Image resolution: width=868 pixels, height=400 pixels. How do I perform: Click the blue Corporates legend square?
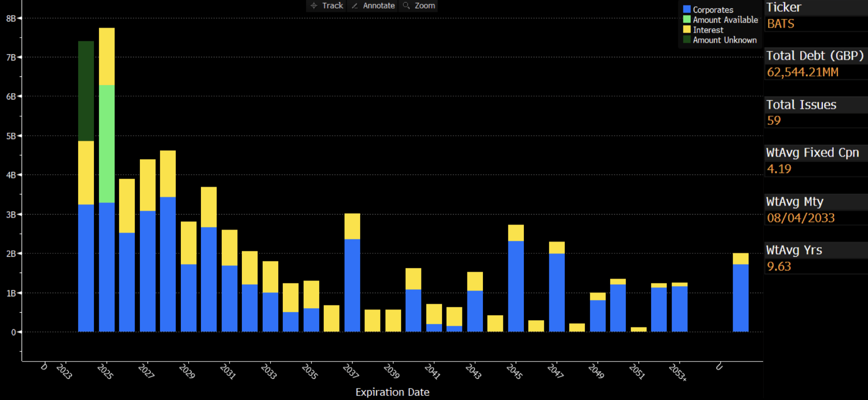[x=686, y=10]
